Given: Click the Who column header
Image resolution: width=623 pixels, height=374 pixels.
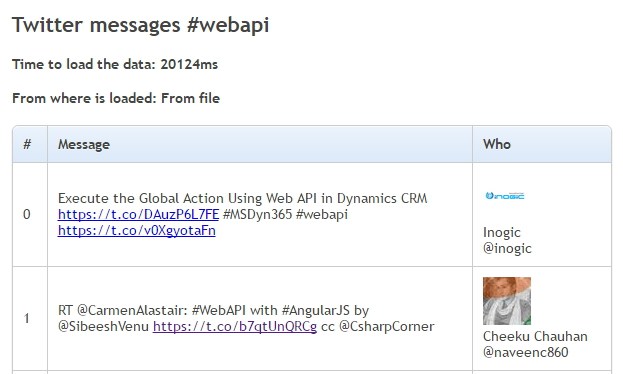Looking at the screenshot, I should (497, 144).
